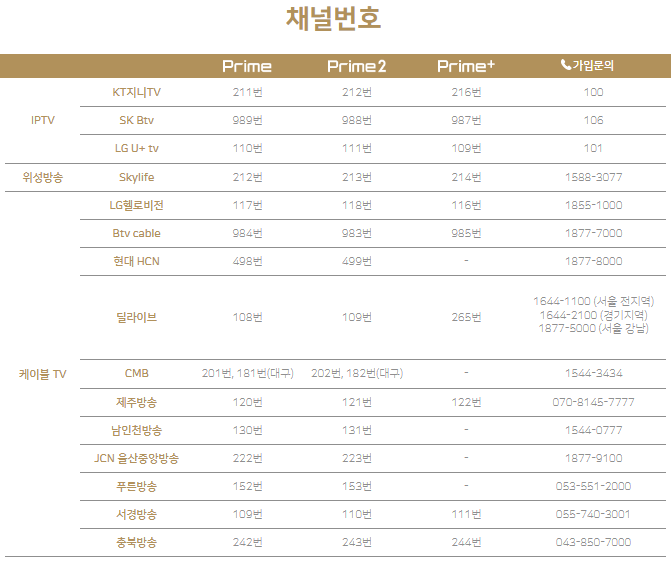
Task: Click the phone icon beside 가입문의
Action: pos(566,65)
